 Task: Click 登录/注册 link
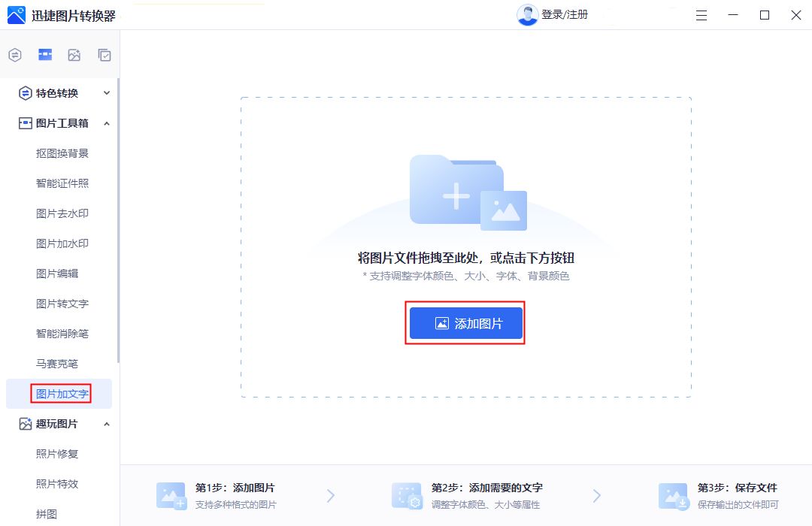click(565, 15)
